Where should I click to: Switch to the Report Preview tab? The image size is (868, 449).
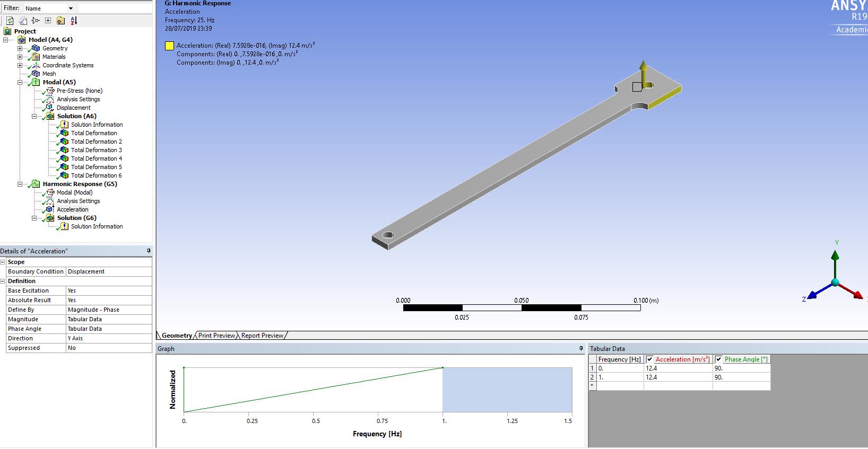(x=262, y=336)
